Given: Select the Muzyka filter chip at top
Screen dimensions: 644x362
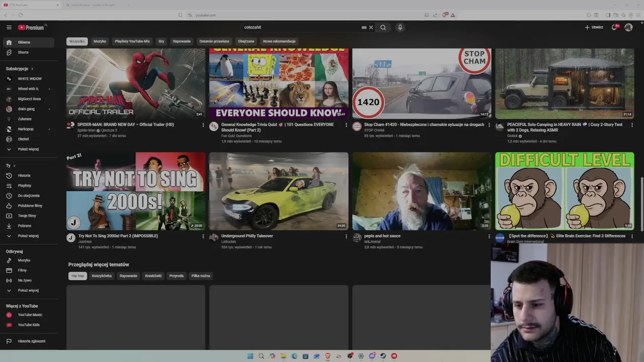Looking at the screenshot, I should coord(100,41).
